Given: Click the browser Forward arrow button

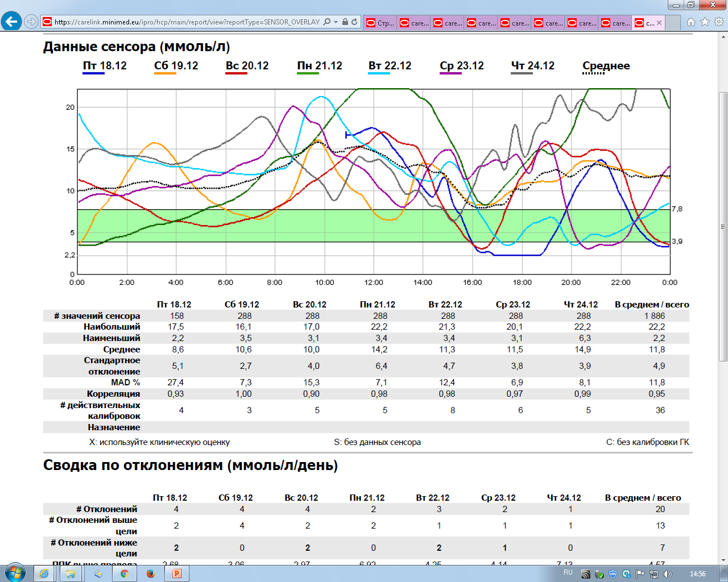Looking at the screenshot, I should (31, 22).
